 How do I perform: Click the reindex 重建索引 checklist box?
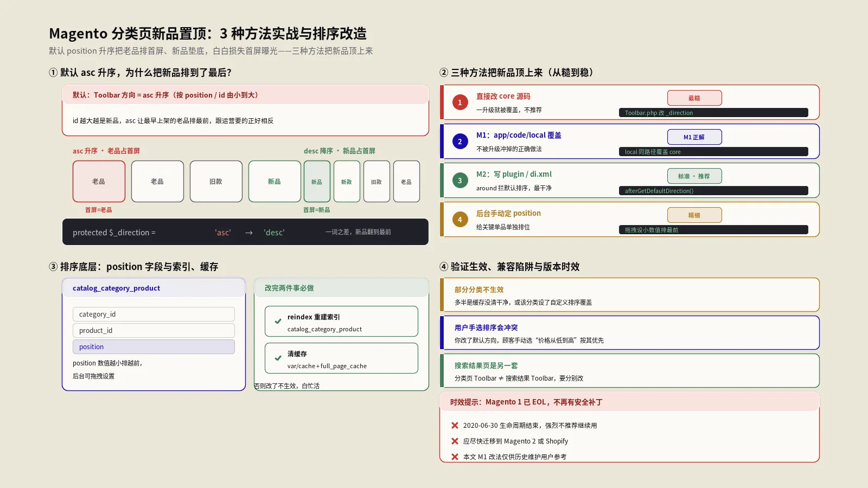[x=341, y=322]
